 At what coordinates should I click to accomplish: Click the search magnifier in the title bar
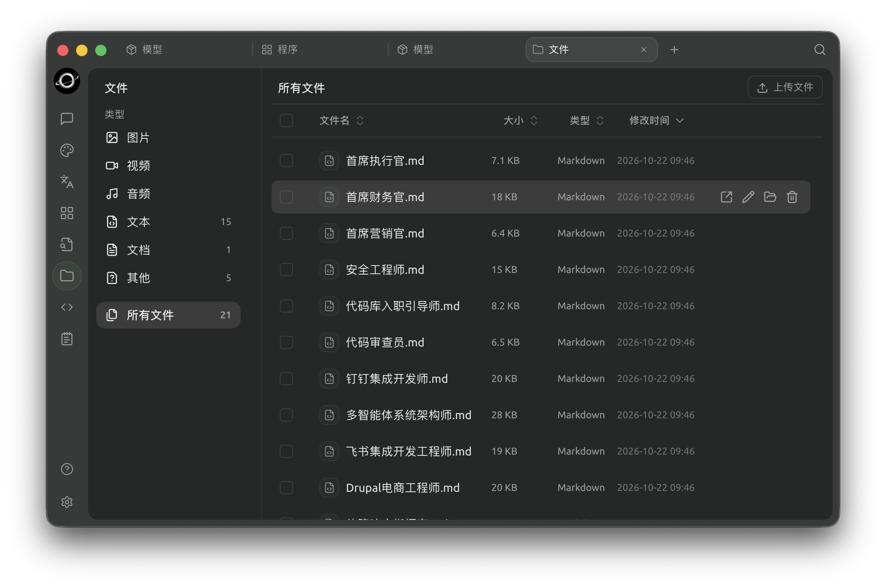819,50
